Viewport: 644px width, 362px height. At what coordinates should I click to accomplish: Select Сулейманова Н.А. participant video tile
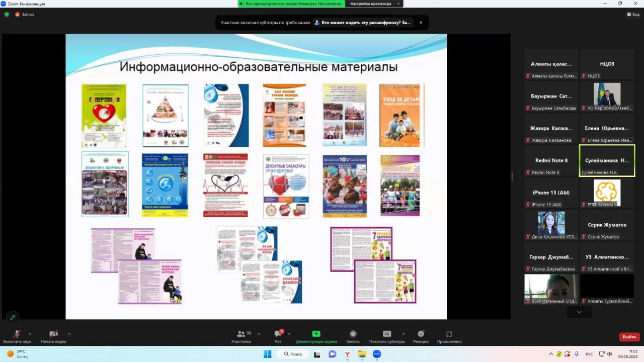pos(607,161)
